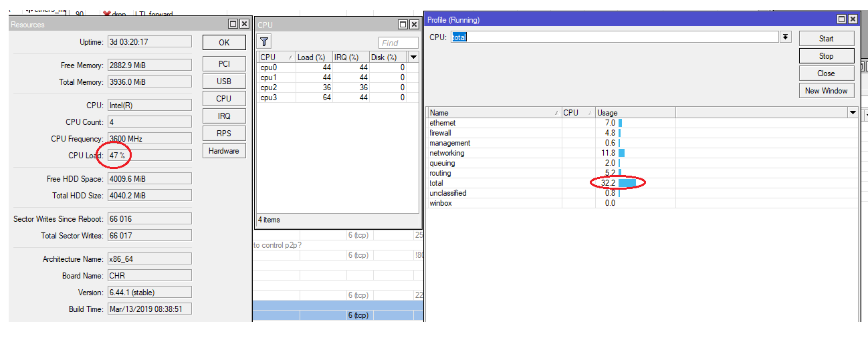The height and width of the screenshot is (354, 868).
Task: Select the queuing row in Profile
Action: pyautogui.click(x=643, y=163)
